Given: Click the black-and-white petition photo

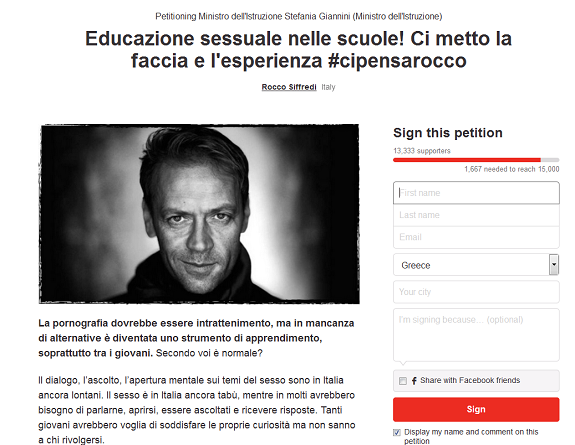Looking at the screenshot, I should click(199, 214).
